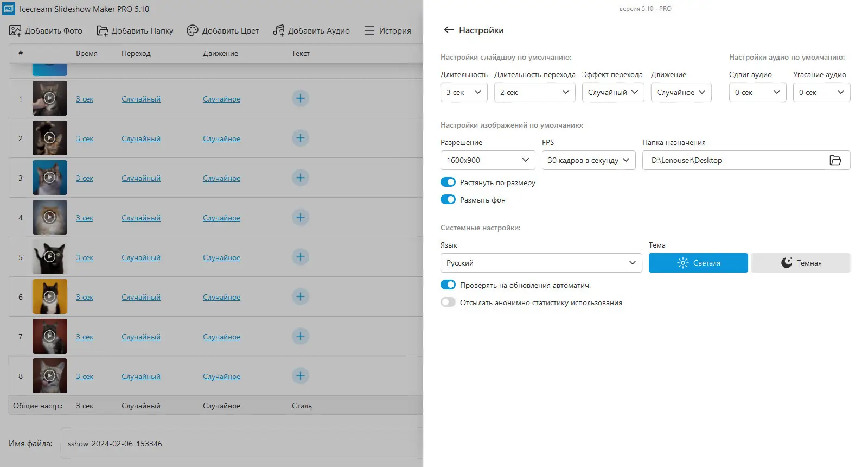Click the Добавить Аудио toolbar icon
The width and height of the screenshot is (868, 467).
coord(278,30)
